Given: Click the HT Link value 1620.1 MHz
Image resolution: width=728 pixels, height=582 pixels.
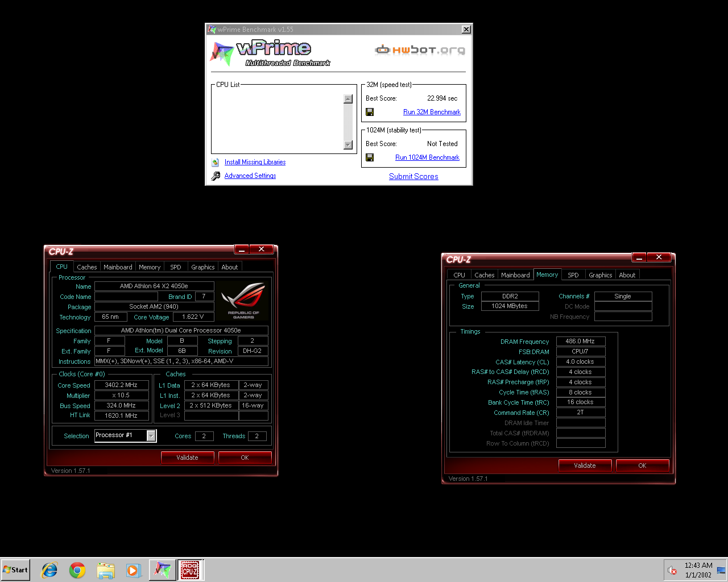Looking at the screenshot, I should pyautogui.click(x=122, y=415).
